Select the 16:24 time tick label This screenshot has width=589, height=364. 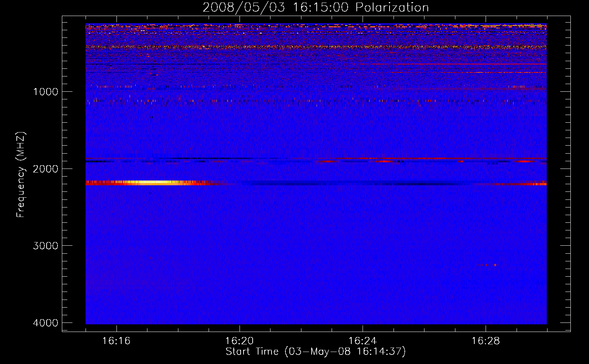(x=362, y=341)
